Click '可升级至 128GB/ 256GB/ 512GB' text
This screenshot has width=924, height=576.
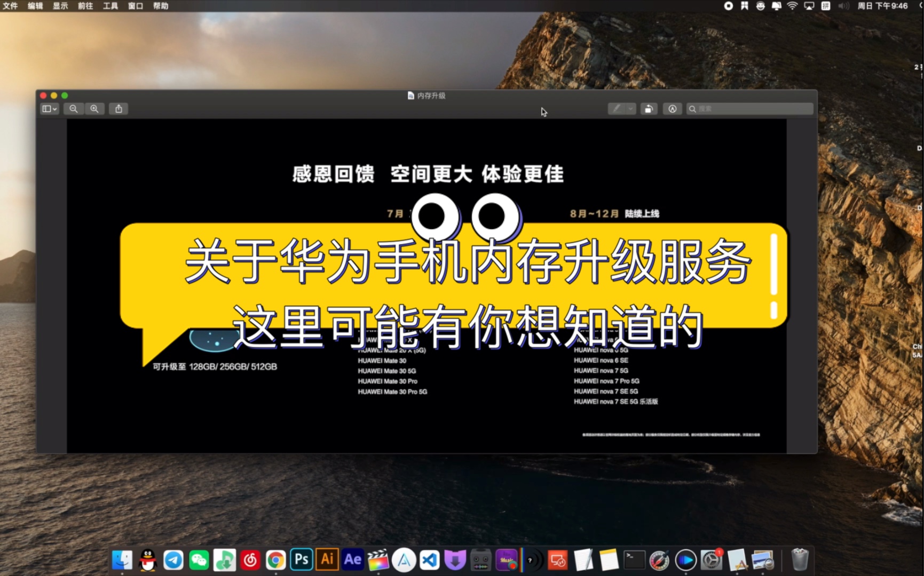tap(215, 367)
